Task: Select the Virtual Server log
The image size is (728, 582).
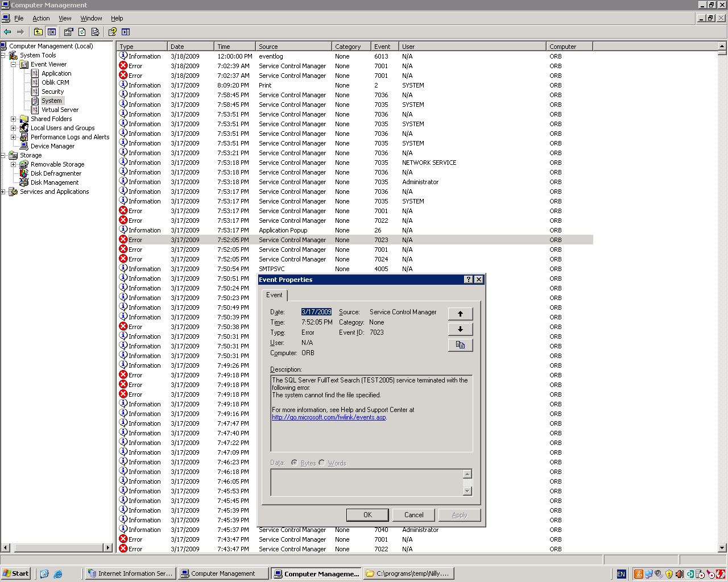Action: pos(60,110)
